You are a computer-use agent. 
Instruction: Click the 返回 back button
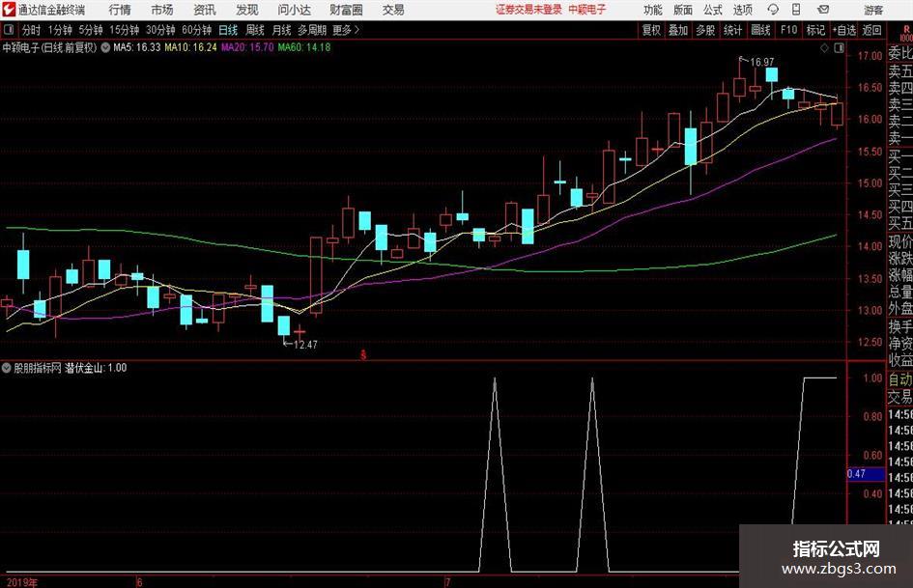point(871,30)
